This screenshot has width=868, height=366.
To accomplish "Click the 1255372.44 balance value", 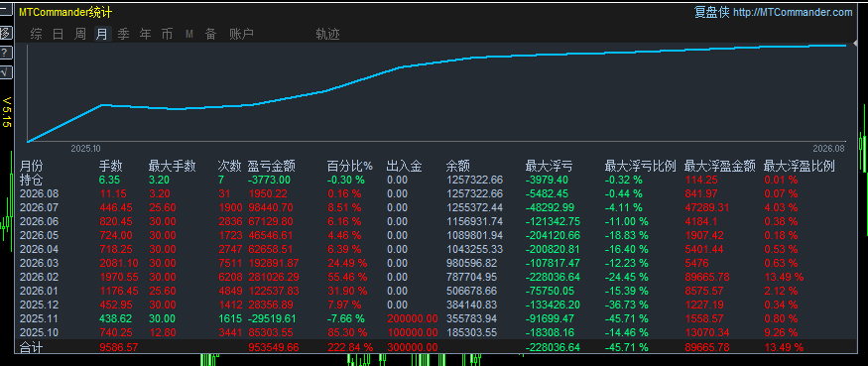I will (x=474, y=207).
